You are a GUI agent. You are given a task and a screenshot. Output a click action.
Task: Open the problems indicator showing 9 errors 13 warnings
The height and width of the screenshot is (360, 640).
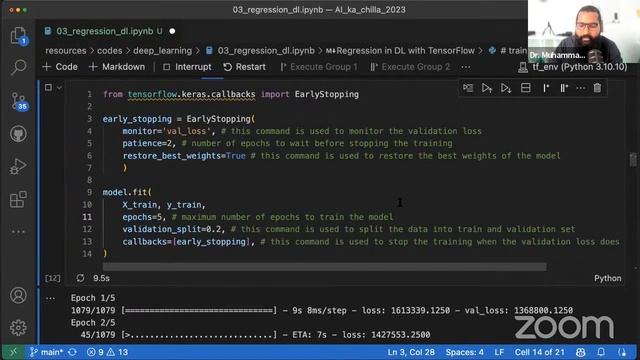click(x=107, y=352)
